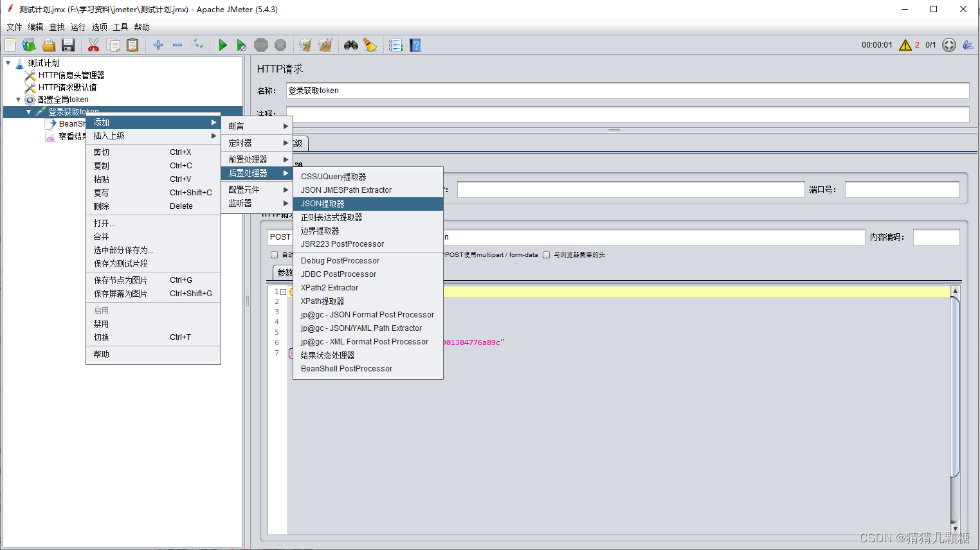This screenshot has height=550, width=980.
Task: Open the 帮助 menu in menu bar
Action: coord(141,27)
